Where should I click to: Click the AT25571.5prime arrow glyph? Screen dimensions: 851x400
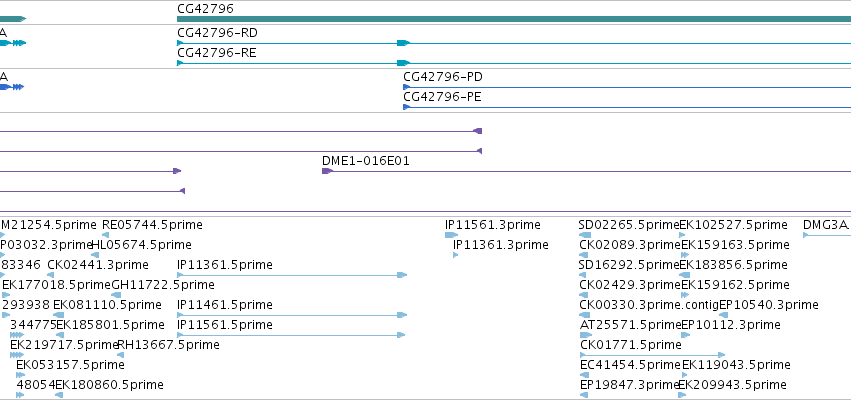(x=586, y=335)
